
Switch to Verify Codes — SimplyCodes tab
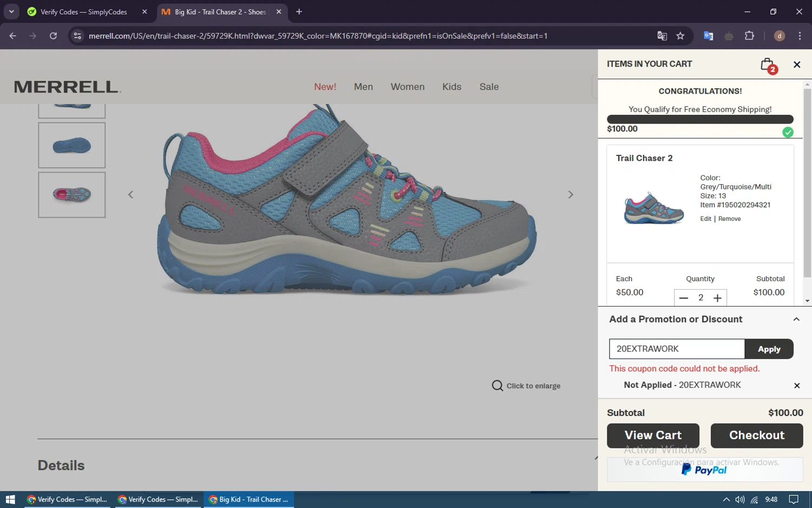point(83,12)
